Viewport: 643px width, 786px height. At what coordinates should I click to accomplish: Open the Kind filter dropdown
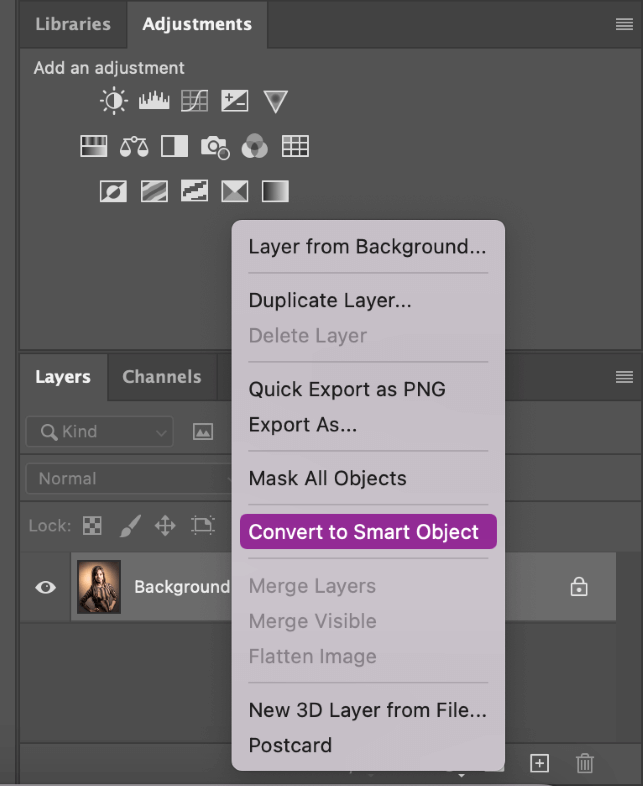click(x=100, y=432)
